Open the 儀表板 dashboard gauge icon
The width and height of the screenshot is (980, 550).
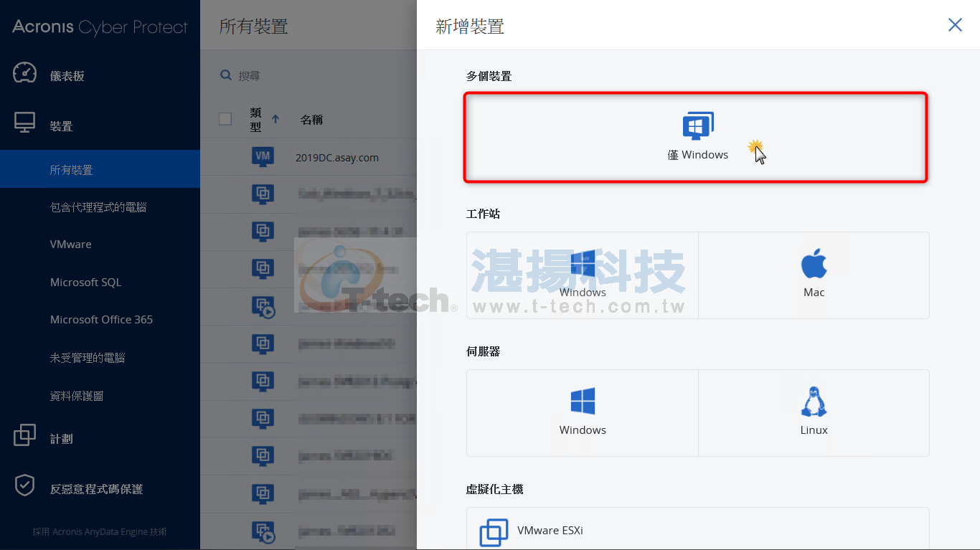tap(25, 74)
